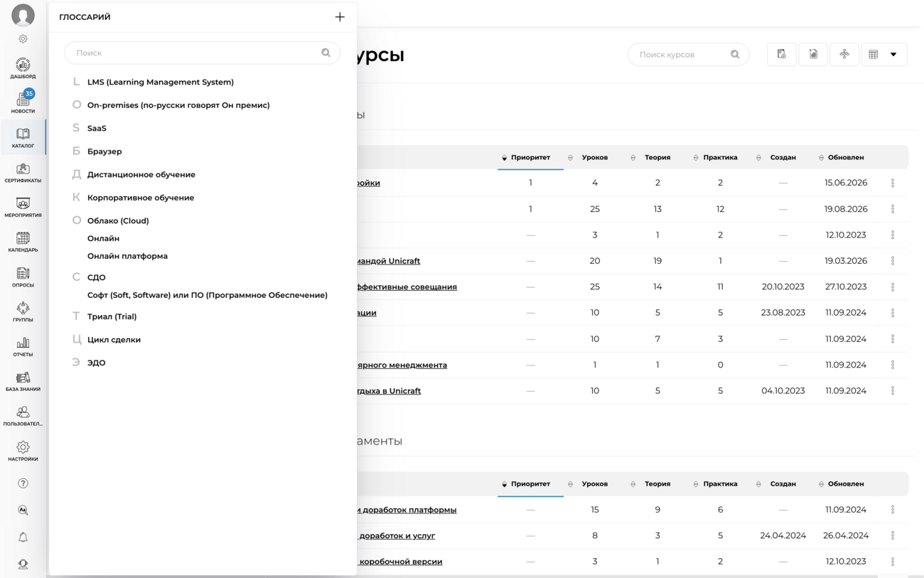Select the Триал (Trial) glossary term
The height and width of the screenshot is (578, 924).
click(x=112, y=316)
